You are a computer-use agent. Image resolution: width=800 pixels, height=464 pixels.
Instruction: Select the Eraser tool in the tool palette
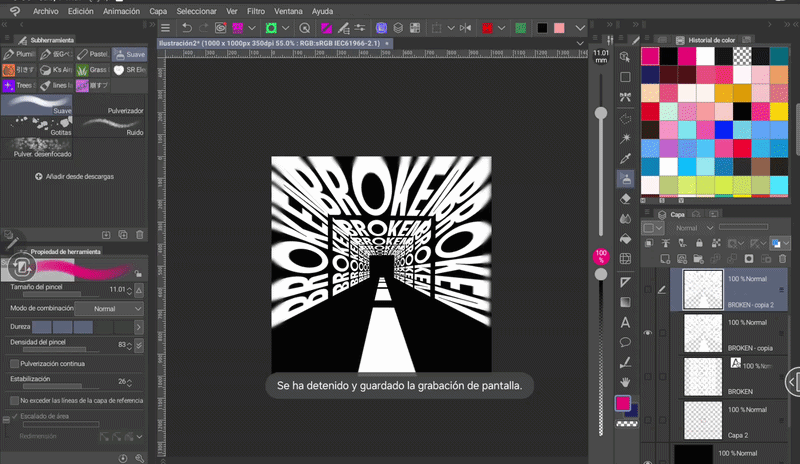pos(626,198)
